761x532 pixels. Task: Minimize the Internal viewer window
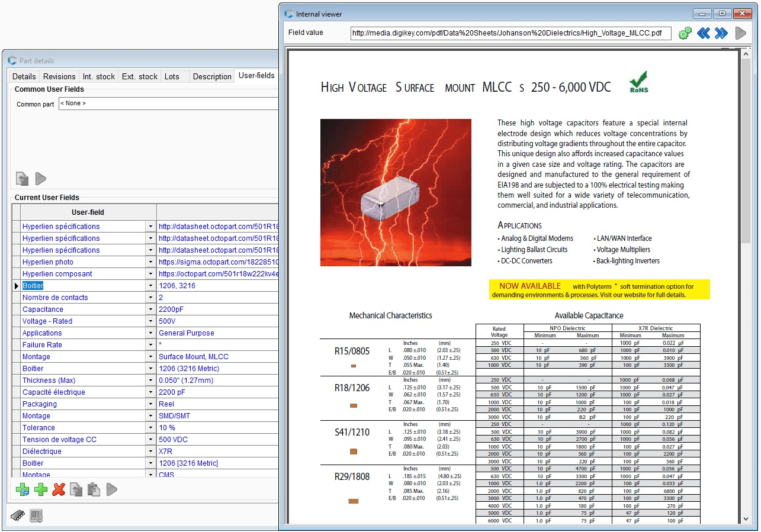point(702,14)
